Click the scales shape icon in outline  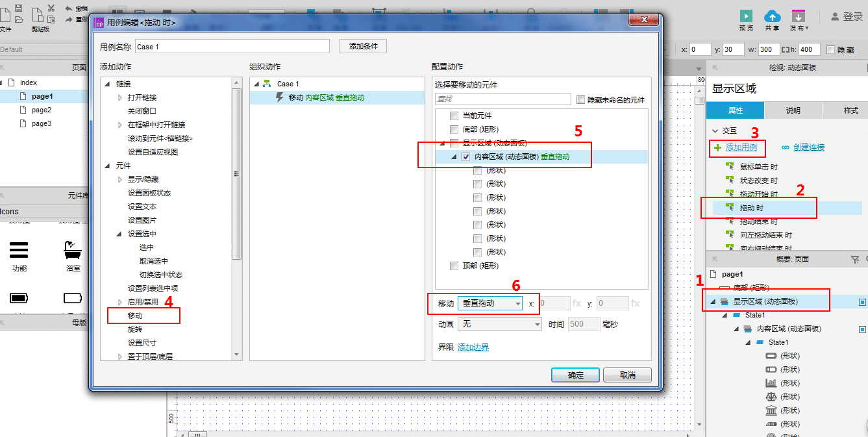coord(771,397)
